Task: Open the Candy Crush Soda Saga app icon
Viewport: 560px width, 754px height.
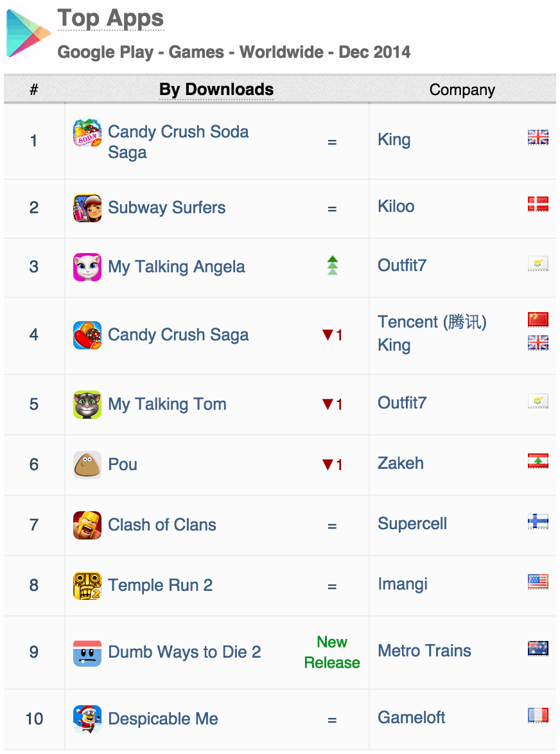Action: [x=87, y=134]
